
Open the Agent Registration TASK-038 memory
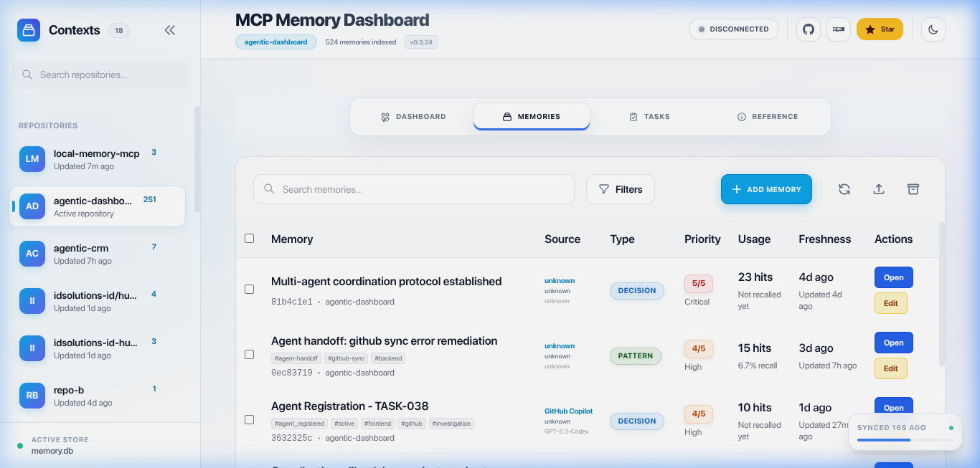(893, 408)
